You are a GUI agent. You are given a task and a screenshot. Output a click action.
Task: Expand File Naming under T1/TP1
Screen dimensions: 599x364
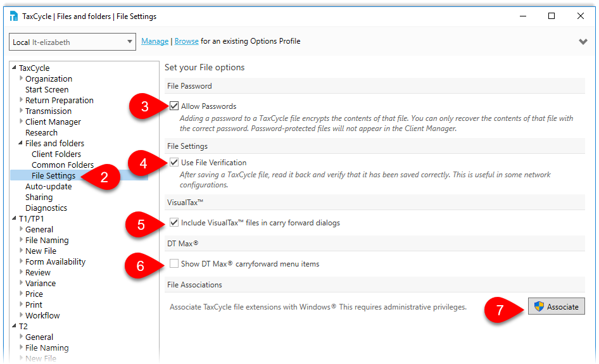tap(22, 239)
